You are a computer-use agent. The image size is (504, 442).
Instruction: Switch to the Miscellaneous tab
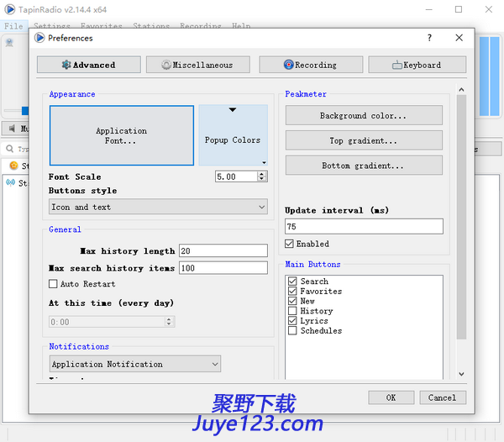click(x=198, y=65)
